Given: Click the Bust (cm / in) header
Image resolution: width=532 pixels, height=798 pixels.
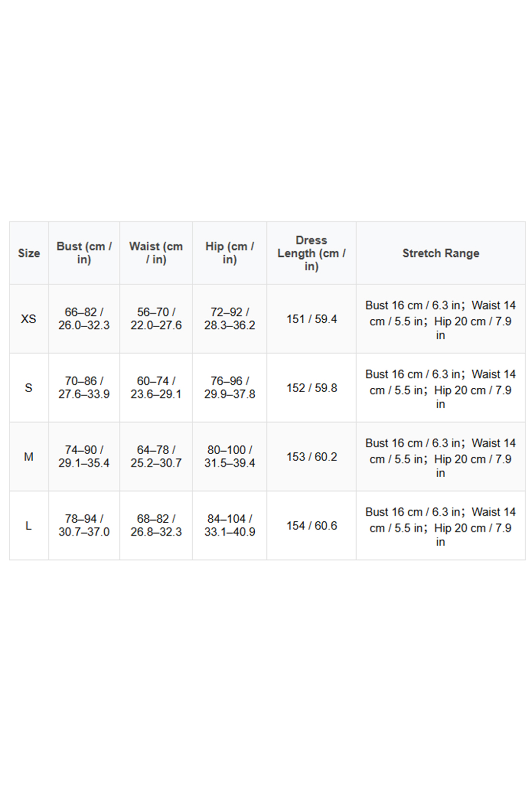Looking at the screenshot, I should coord(84,253).
